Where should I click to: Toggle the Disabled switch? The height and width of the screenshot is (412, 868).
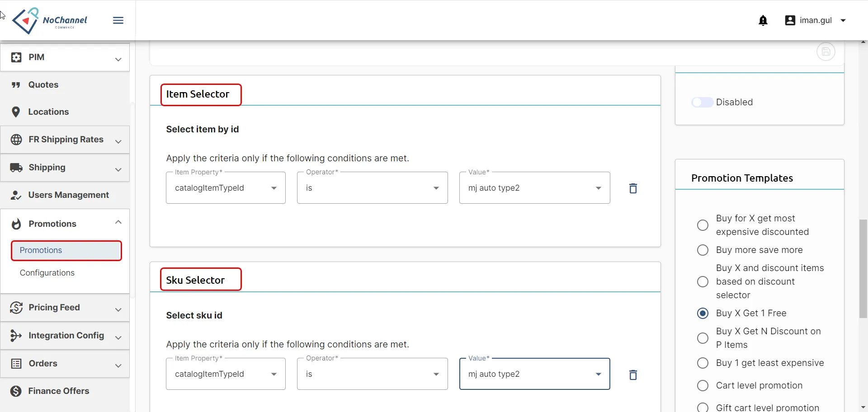(x=702, y=103)
